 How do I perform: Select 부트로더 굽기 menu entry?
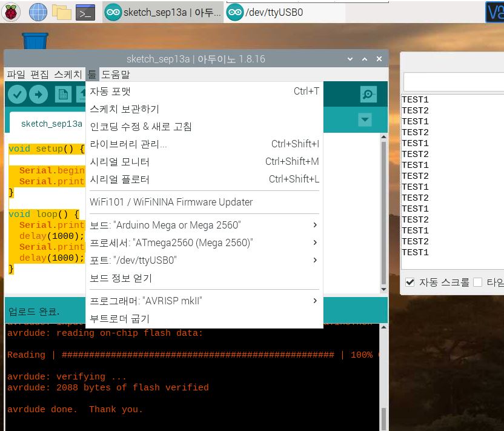[204, 319]
